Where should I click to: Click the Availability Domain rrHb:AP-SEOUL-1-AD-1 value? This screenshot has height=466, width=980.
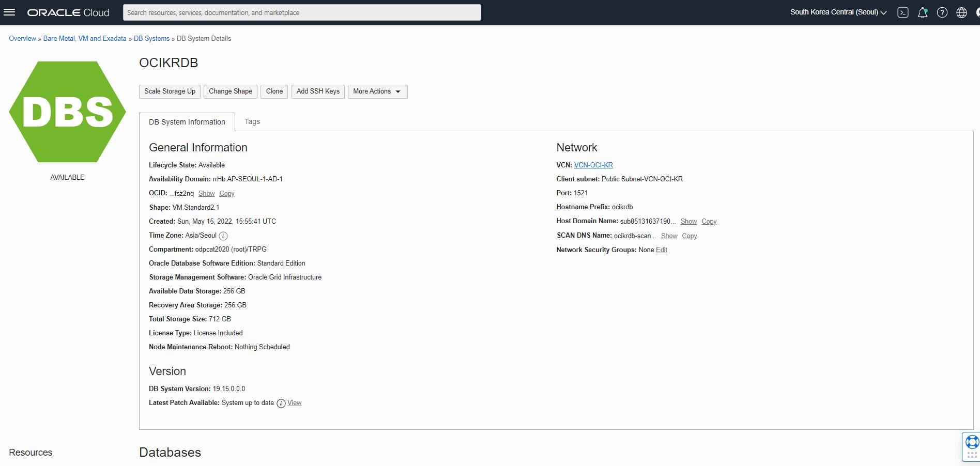point(248,179)
